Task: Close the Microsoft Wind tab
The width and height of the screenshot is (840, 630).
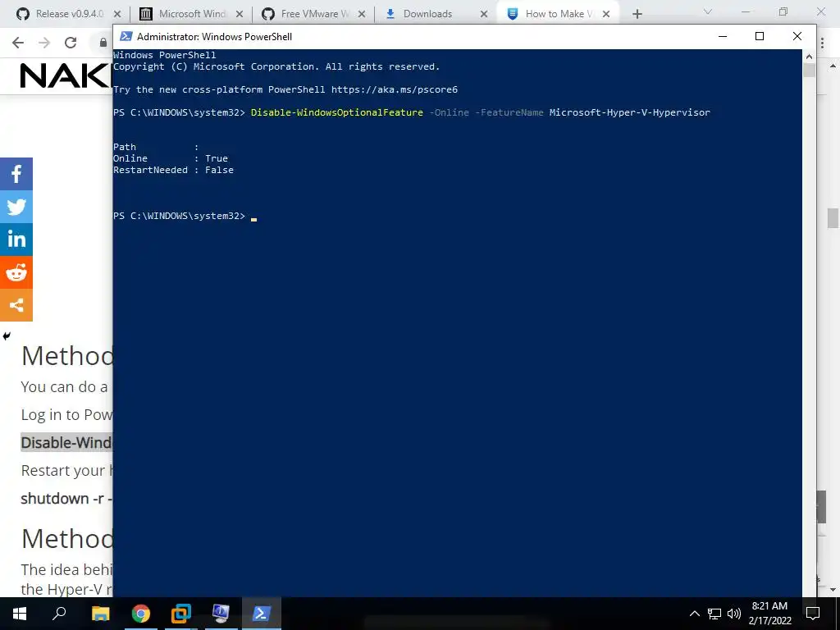Action: point(240,14)
